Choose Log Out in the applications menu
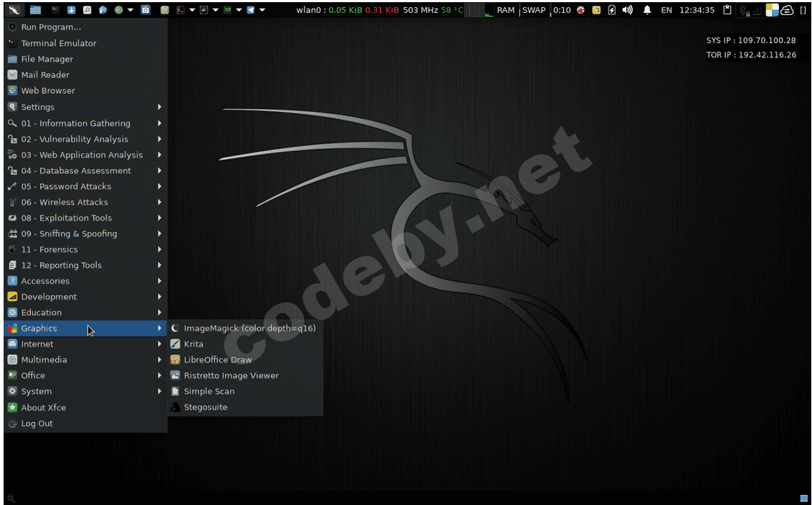 tap(85, 423)
